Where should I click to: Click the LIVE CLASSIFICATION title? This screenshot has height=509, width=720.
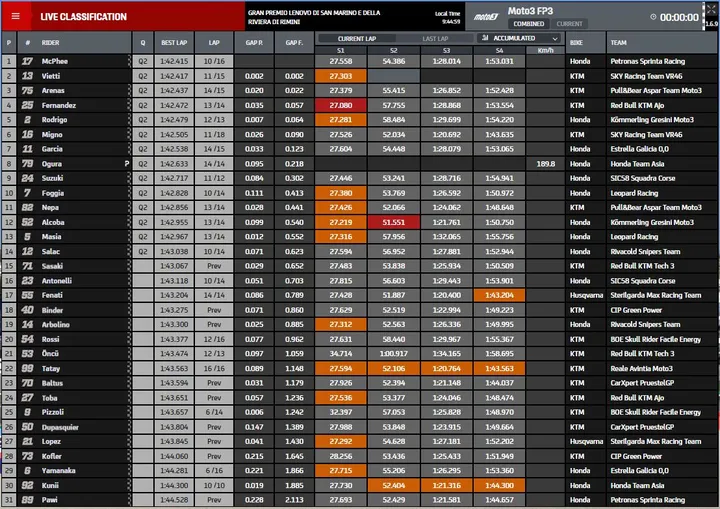[83, 17]
